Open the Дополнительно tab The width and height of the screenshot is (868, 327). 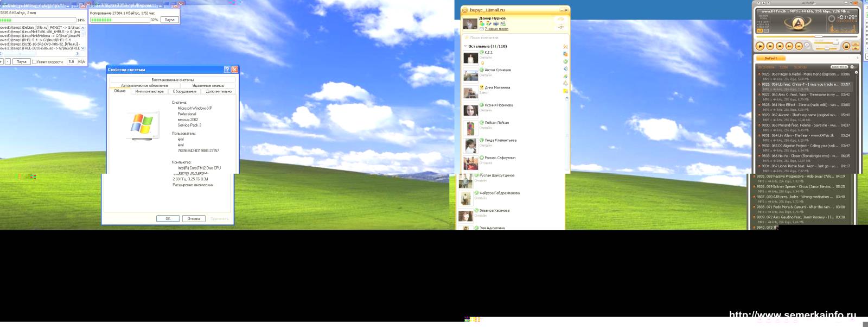(x=219, y=91)
